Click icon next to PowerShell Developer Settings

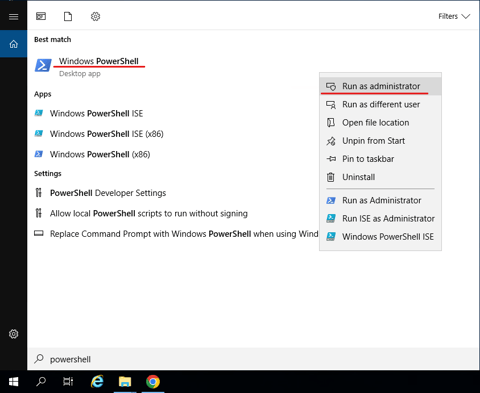[x=39, y=193]
